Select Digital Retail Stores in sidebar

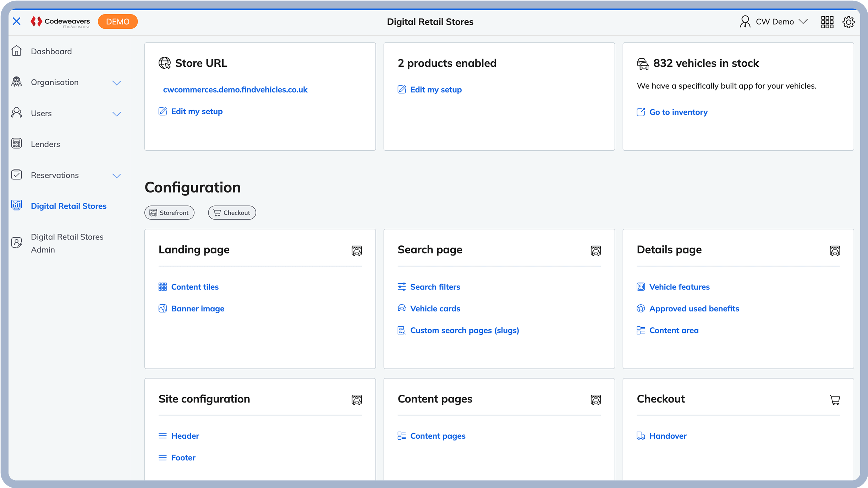[68, 206]
